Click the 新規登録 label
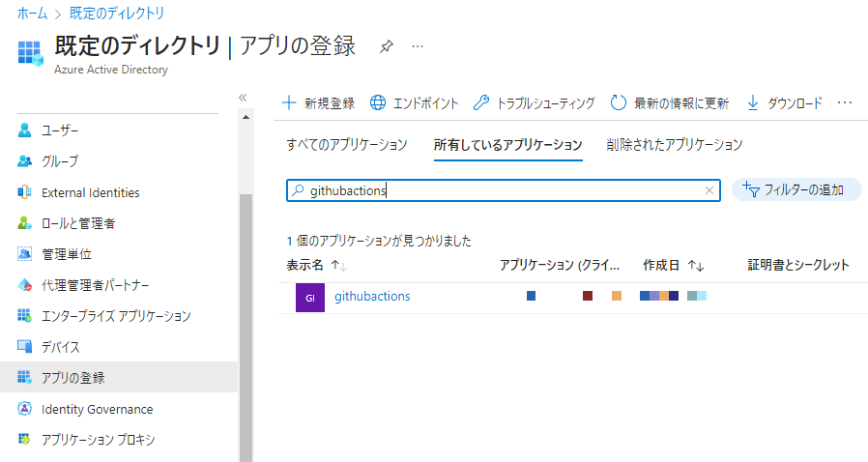868x462 pixels. pos(330,103)
